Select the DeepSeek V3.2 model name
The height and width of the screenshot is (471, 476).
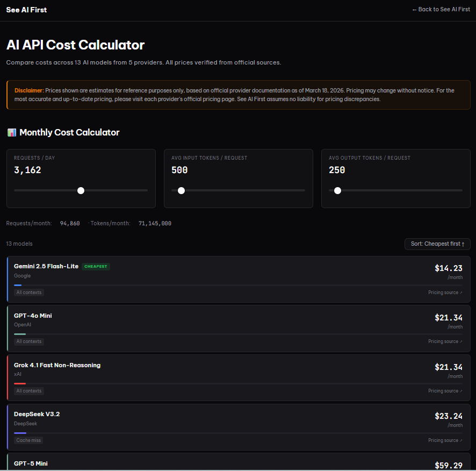pyautogui.click(x=37, y=414)
